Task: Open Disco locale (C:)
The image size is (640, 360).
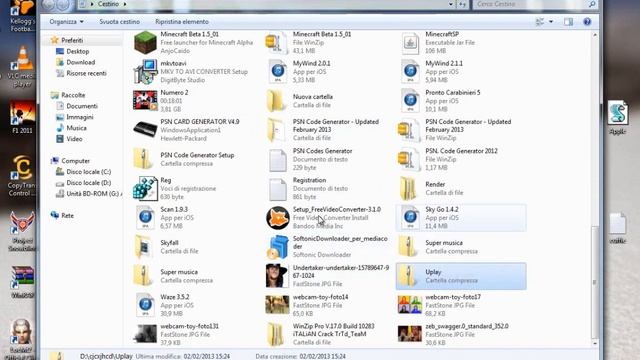Action: pyautogui.click(x=89, y=172)
